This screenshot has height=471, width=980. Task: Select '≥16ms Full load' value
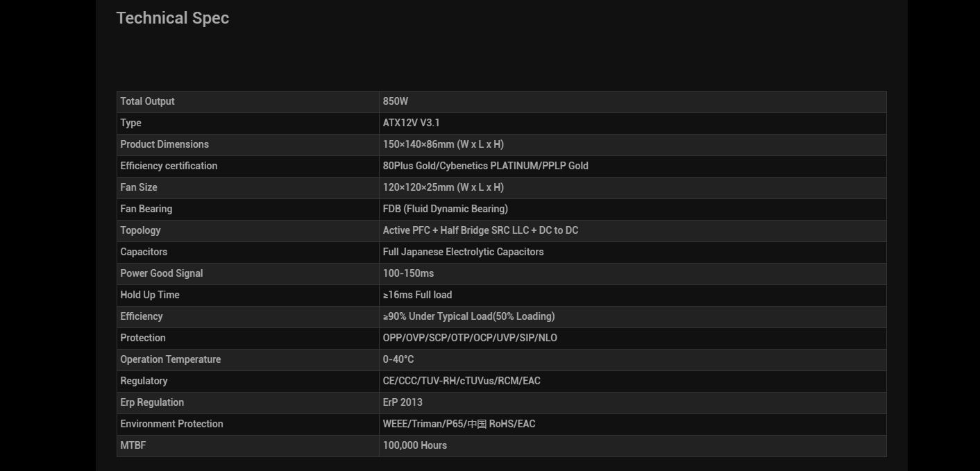[x=418, y=295]
